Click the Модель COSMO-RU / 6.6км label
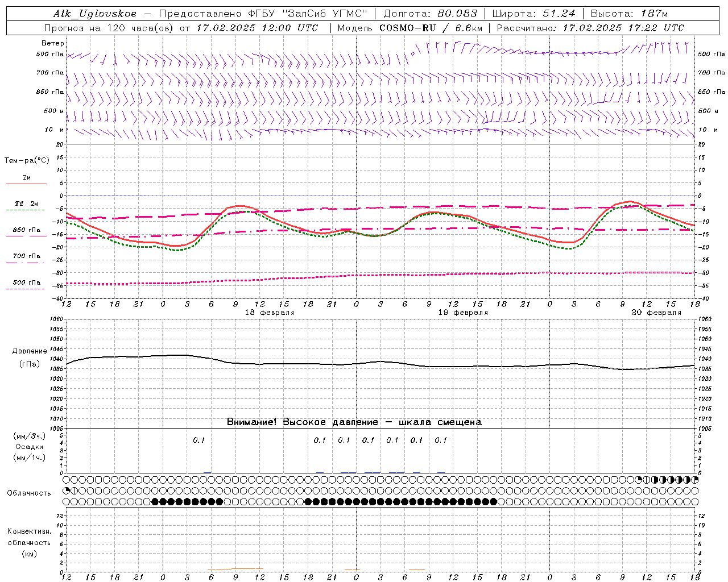 (x=409, y=28)
